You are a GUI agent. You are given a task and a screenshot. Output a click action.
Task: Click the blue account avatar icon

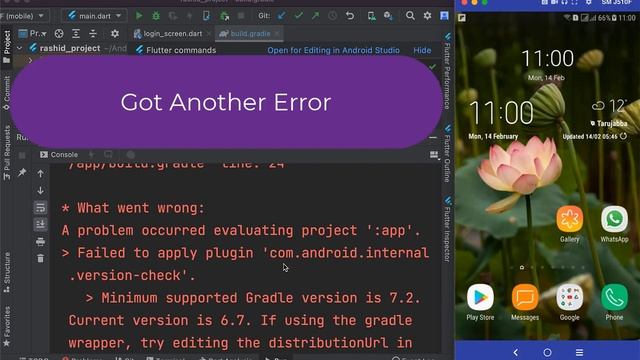(x=444, y=16)
